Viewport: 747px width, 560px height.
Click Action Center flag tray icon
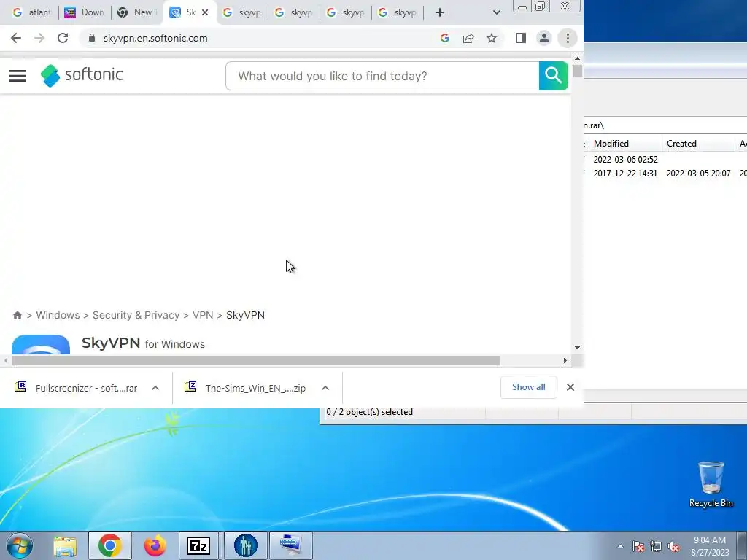[638, 546]
